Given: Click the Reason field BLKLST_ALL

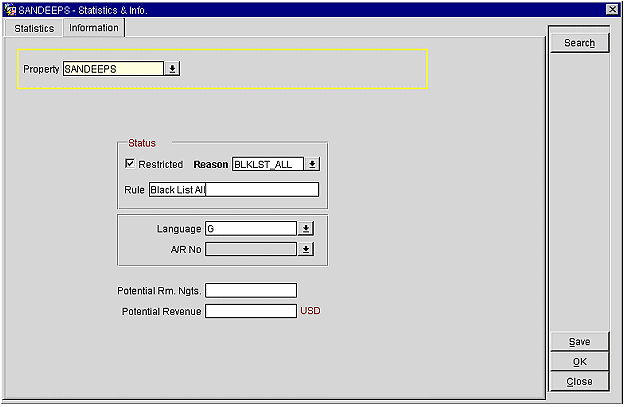Looking at the screenshot, I should 268,164.
